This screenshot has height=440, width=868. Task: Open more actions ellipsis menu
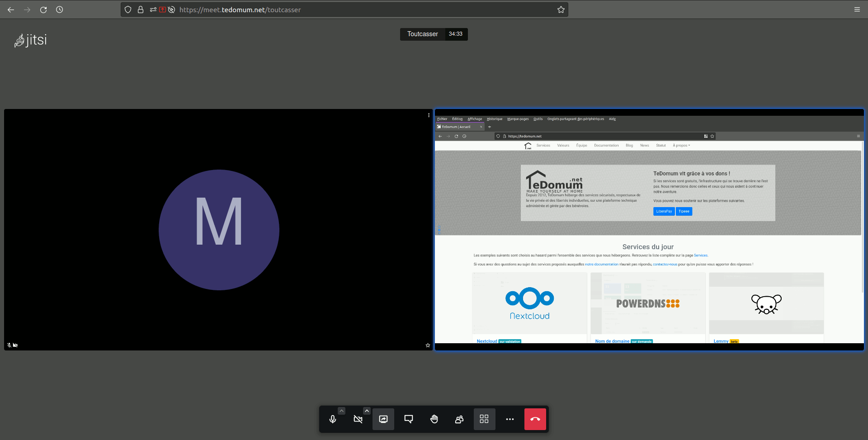[510, 419]
